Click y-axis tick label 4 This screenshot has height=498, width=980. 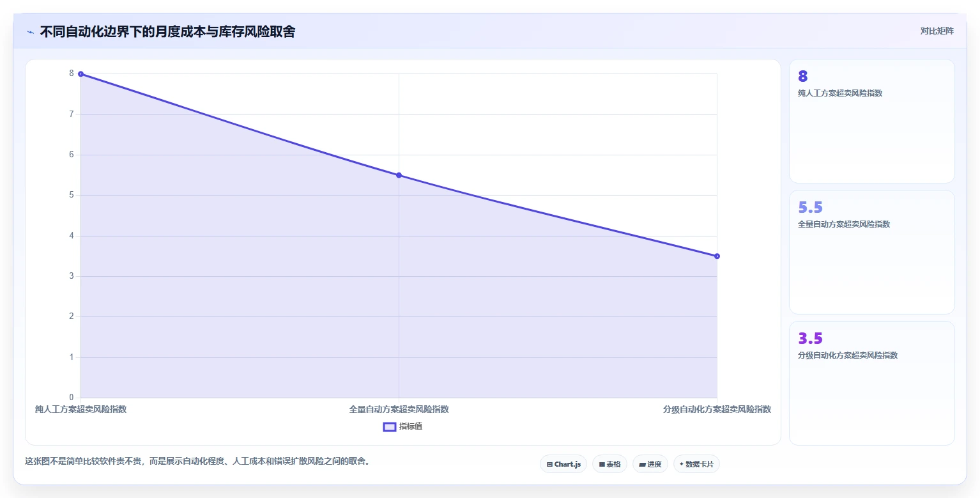72,235
